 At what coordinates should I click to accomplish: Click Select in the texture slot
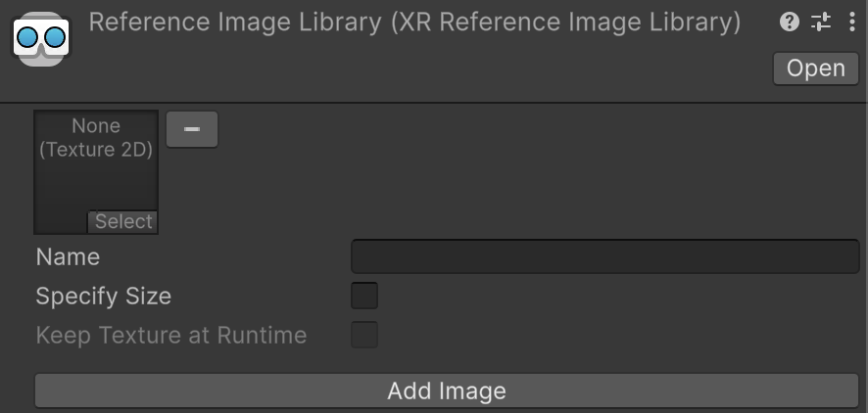[122, 222]
